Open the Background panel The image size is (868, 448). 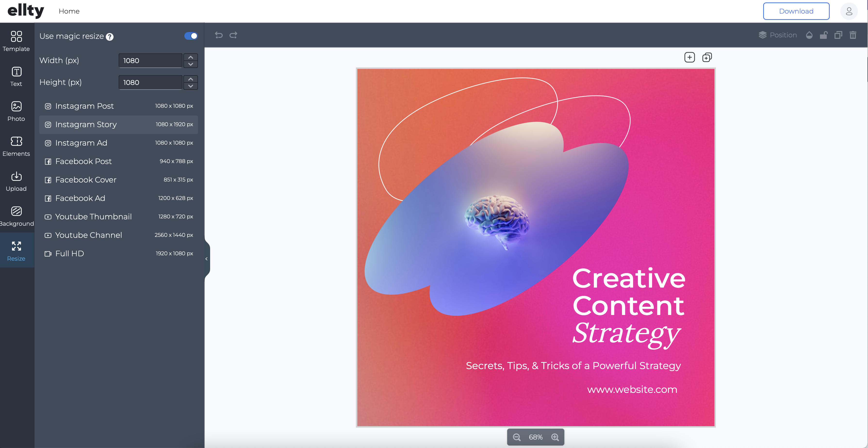point(16,216)
